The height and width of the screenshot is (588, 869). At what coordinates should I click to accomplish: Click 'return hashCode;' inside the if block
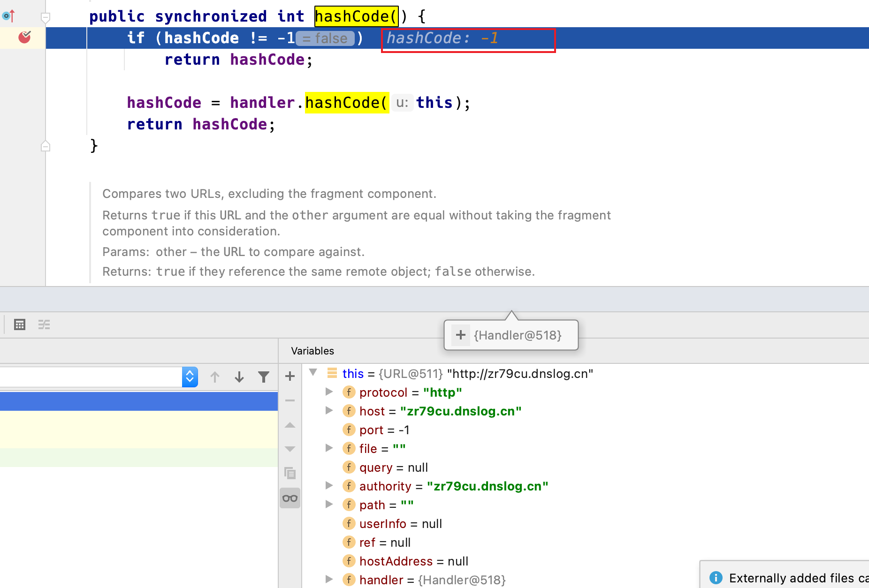click(x=238, y=60)
